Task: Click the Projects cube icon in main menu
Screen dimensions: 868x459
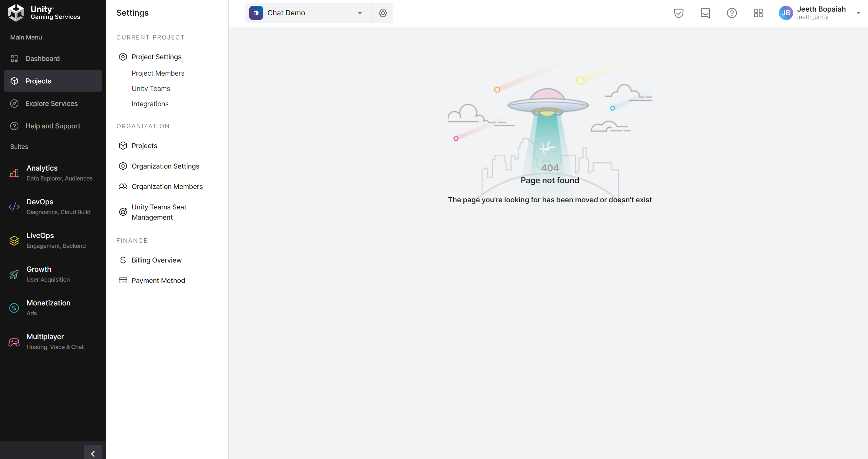Action: coord(14,81)
